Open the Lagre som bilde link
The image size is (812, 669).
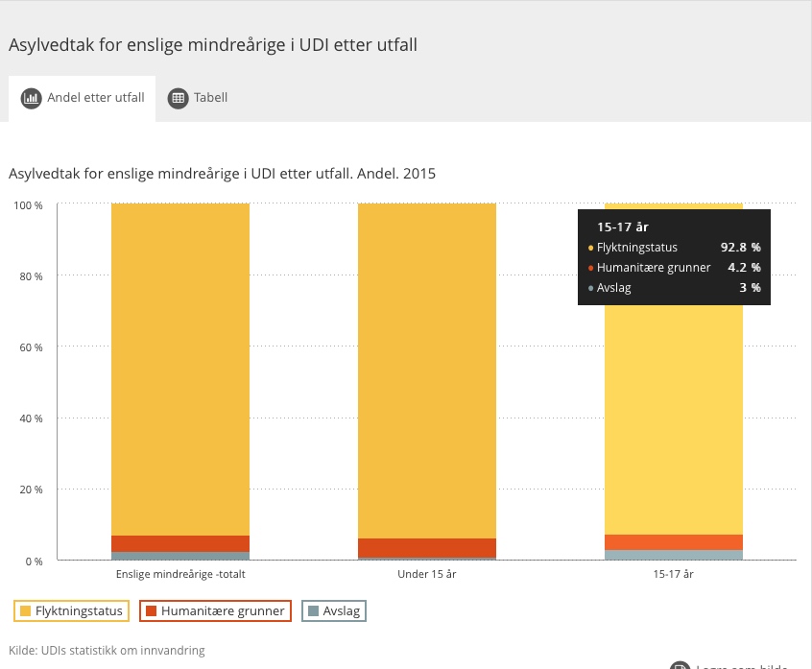739,666
